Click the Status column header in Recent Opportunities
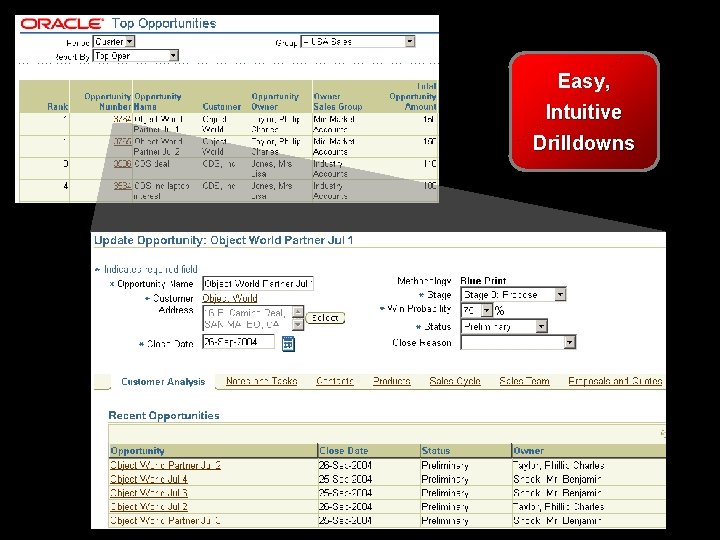 pyautogui.click(x=436, y=450)
